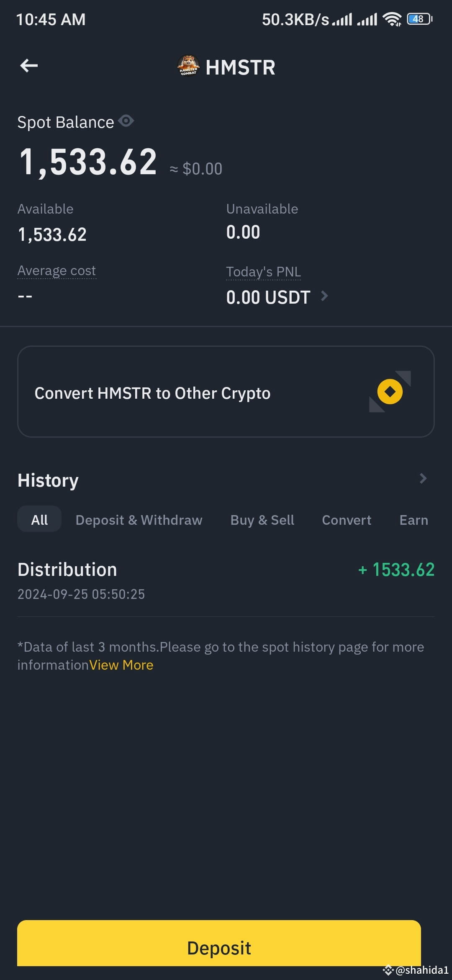Click the yellow Deposit button
This screenshot has width=452, height=980.
tap(219, 947)
